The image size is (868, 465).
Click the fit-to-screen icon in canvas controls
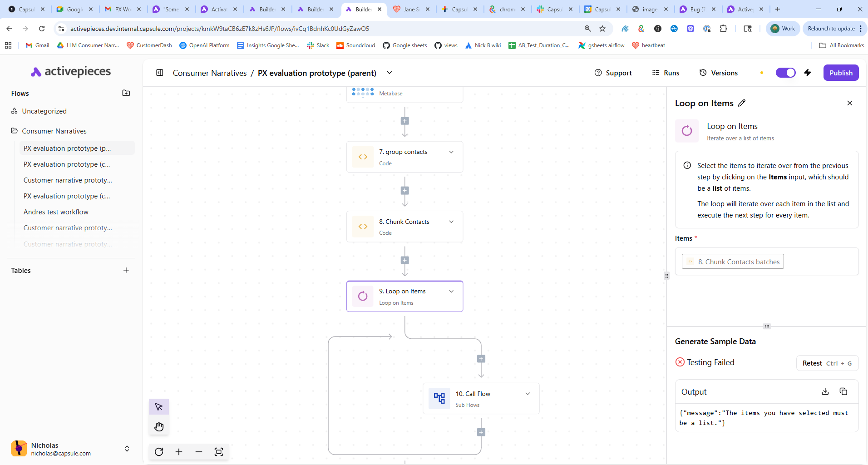point(219,452)
